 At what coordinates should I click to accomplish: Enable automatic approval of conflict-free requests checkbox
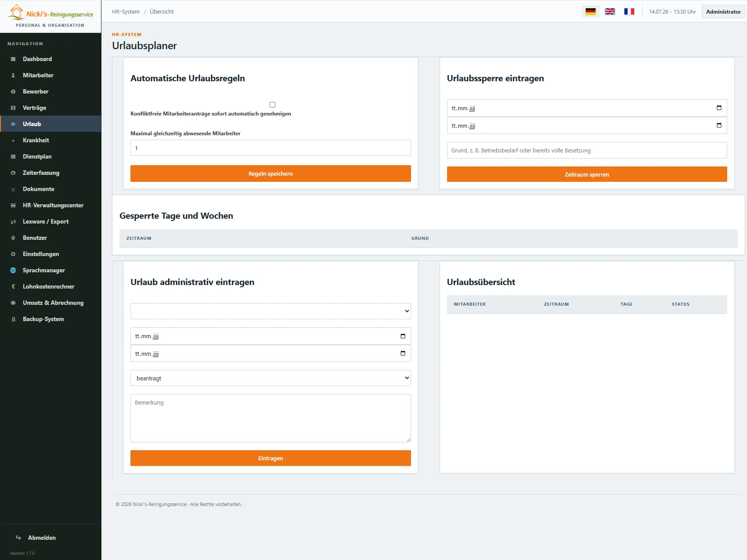pos(272,105)
